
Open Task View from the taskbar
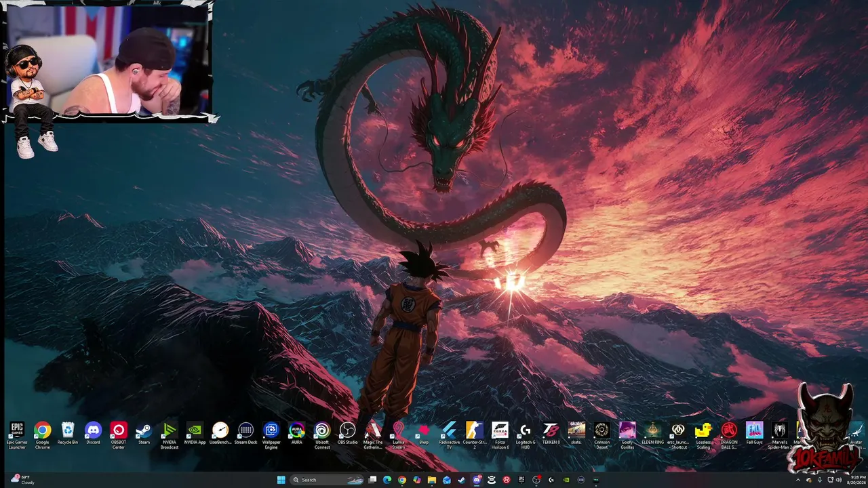[372, 480]
